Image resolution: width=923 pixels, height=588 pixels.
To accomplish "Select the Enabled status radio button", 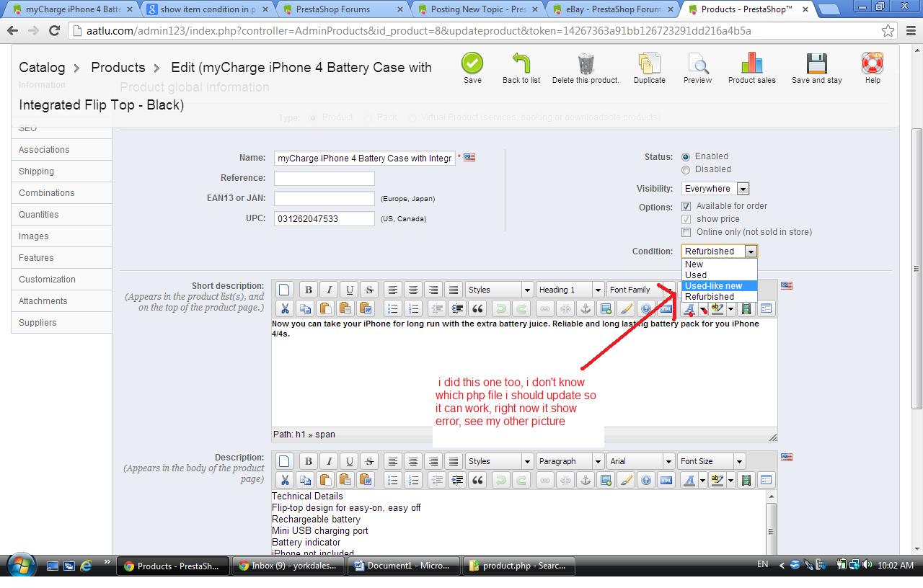I will 686,156.
